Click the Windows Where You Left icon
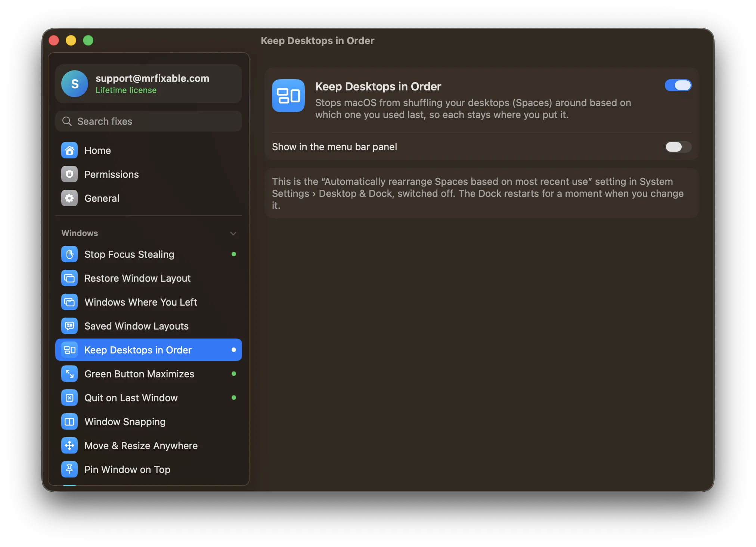This screenshot has height=547, width=756. click(69, 302)
